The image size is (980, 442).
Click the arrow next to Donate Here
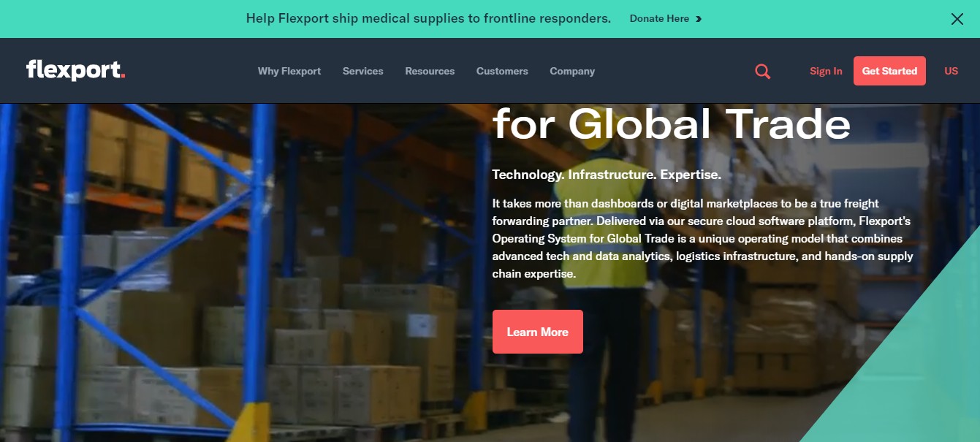[x=699, y=19]
